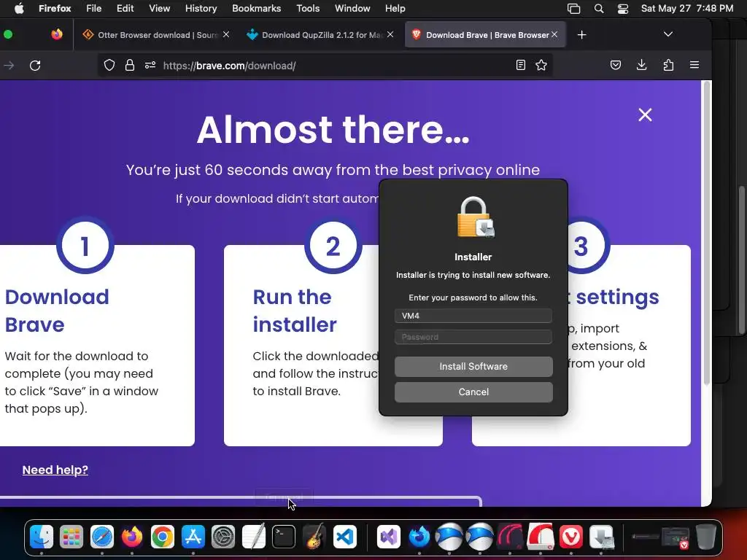
Task: Open the History menu
Action: coord(201,8)
